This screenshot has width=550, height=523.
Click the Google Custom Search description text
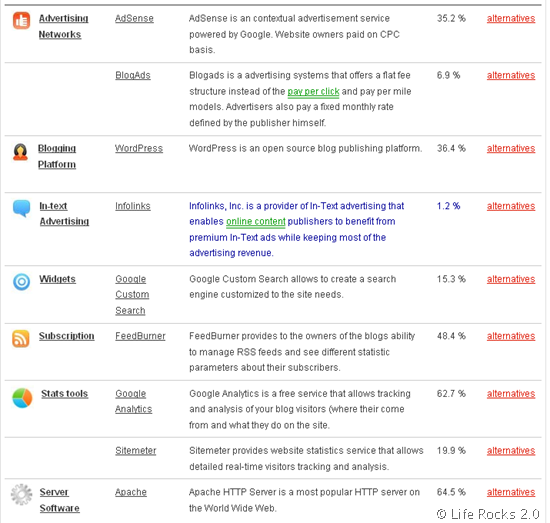click(x=293, y=287)
